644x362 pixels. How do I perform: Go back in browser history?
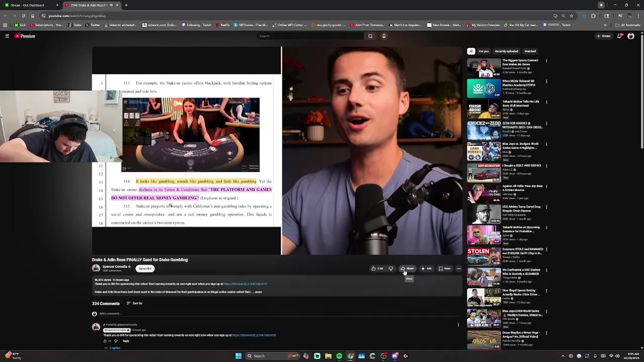(5, 16)
